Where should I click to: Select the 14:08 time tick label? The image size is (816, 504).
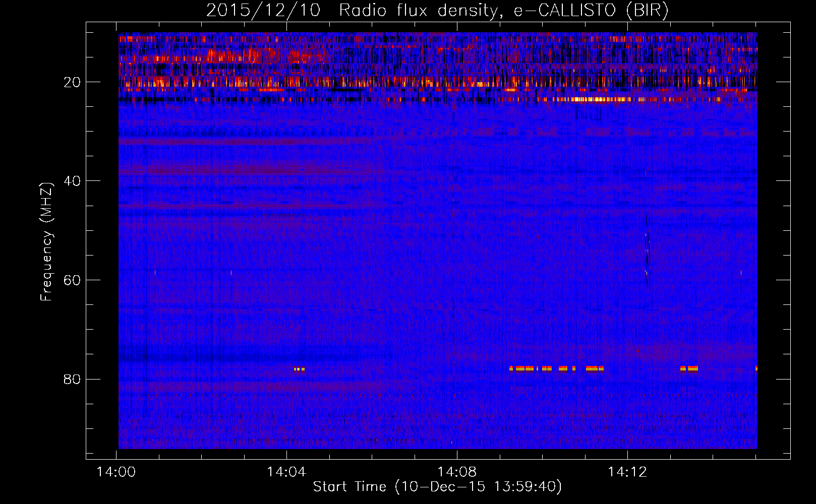[x=457, y=472]
